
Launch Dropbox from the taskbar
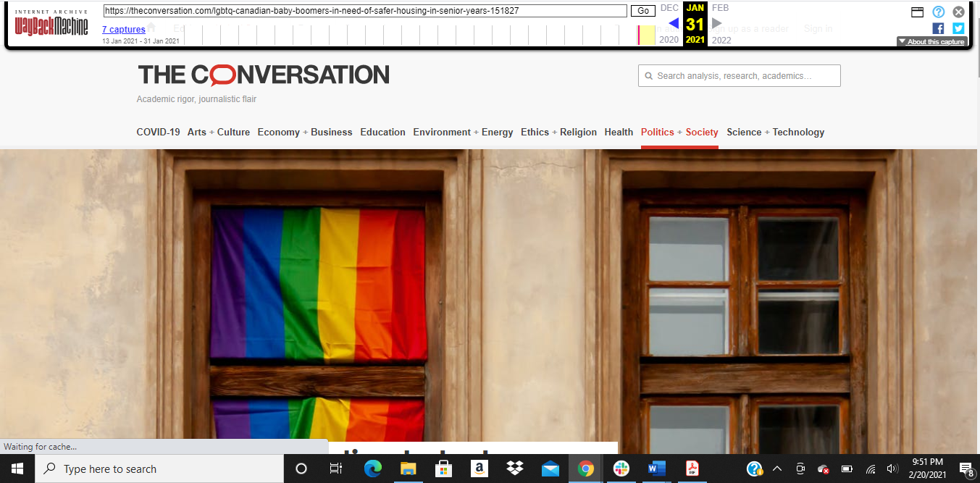click(x=515, y=469)
